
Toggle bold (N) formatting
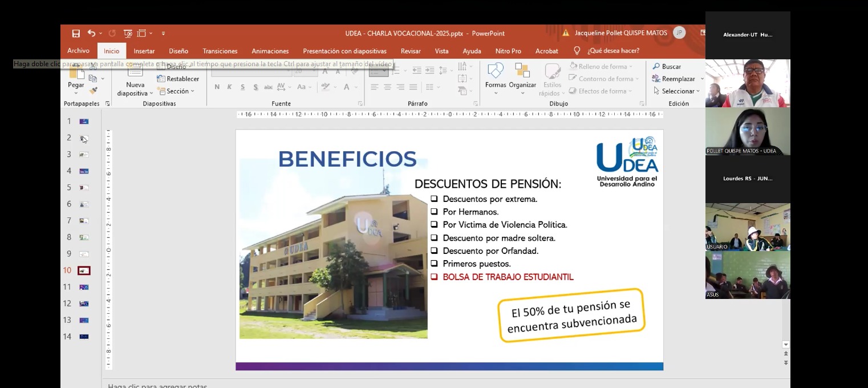(x=217, y=87)
